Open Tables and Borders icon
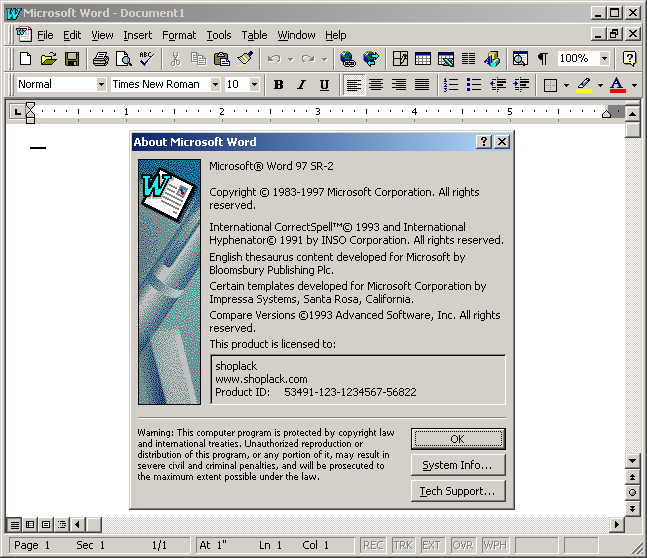 (400, 59)
